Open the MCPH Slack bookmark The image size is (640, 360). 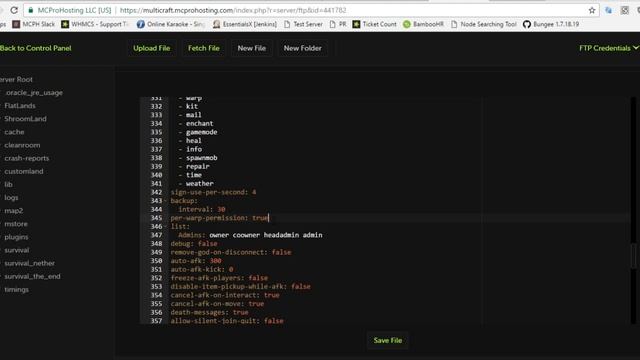pos(33,24)
